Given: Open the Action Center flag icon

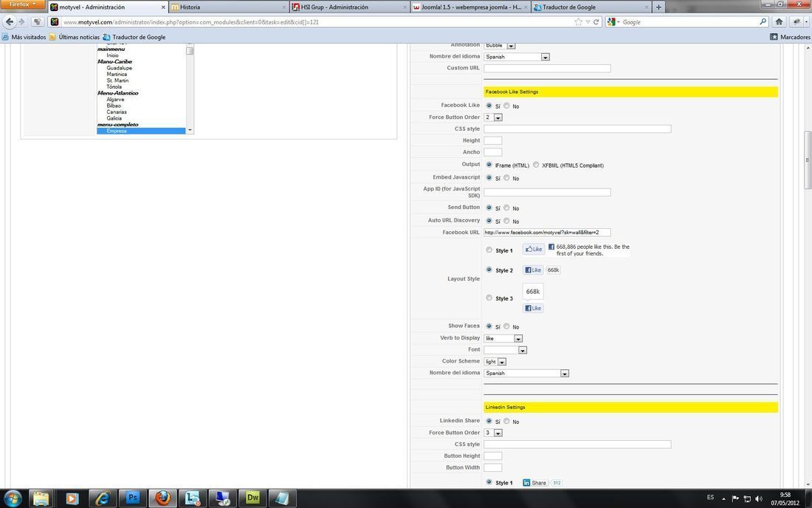Looking at the screenshot, I should point(734,498).
